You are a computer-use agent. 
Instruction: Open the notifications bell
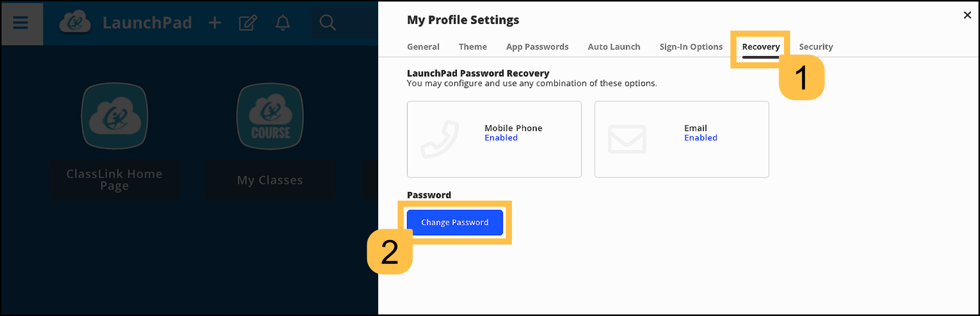pyautogui.click(x=283, y=22)
